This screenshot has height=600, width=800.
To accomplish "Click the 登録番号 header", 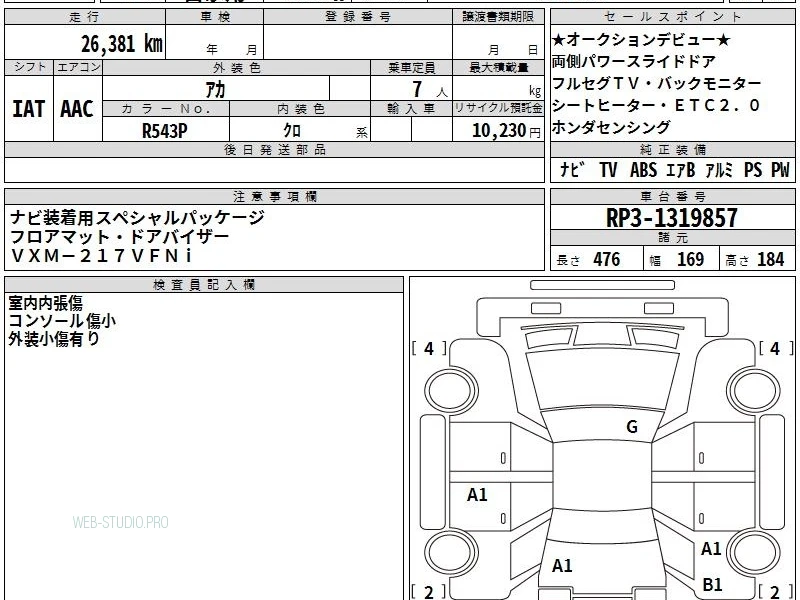I will [x=358, y=17].
